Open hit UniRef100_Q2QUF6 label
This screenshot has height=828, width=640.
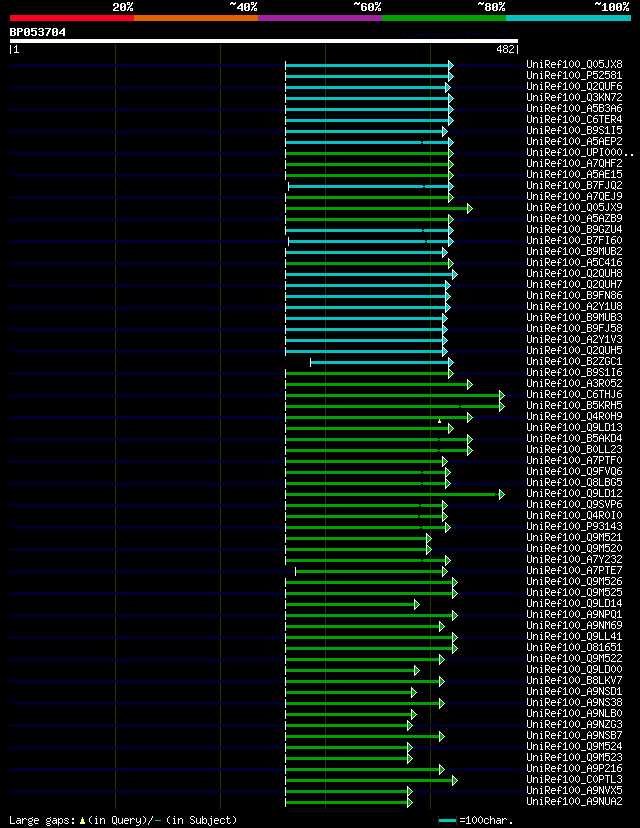point(574,87)
